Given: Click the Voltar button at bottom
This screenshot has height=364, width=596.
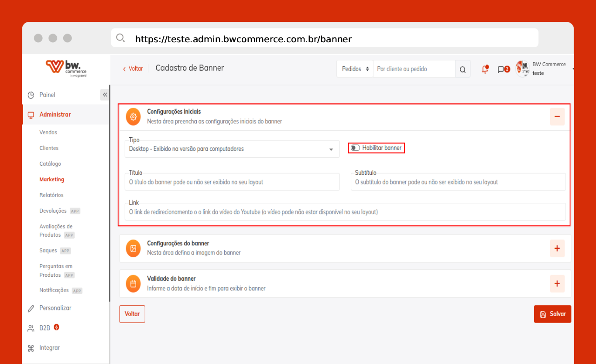Looking at the screenshot, I should [132, 314].
